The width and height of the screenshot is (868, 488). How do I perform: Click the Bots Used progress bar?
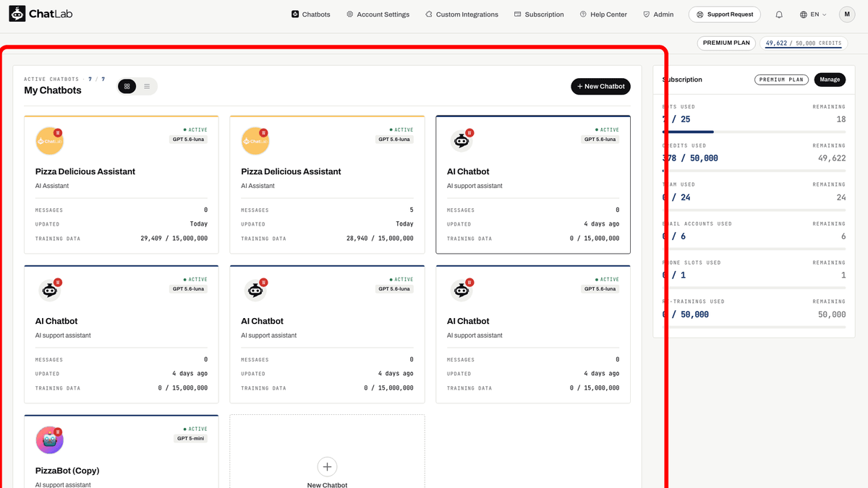tap(754, 132)
